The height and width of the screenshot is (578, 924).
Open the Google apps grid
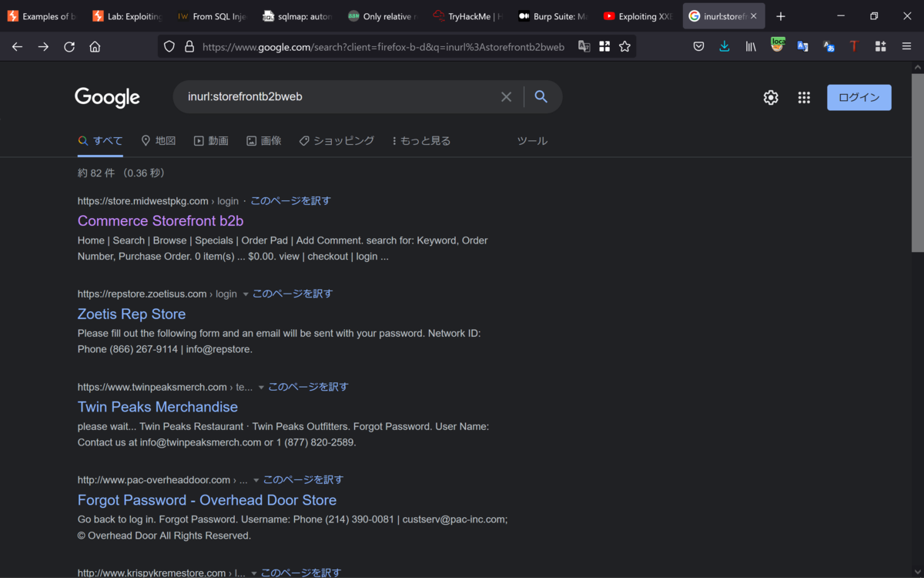click(804, 97)
